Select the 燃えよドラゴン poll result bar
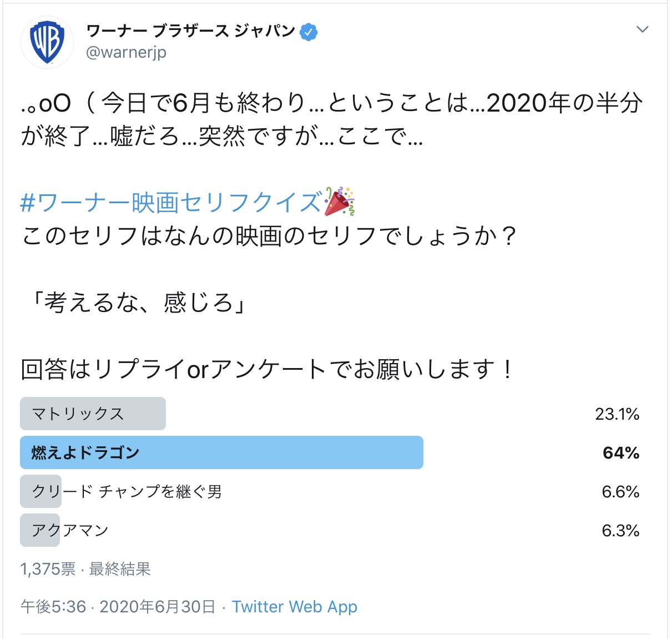672x639 pixels. click(x=221, y=452)
